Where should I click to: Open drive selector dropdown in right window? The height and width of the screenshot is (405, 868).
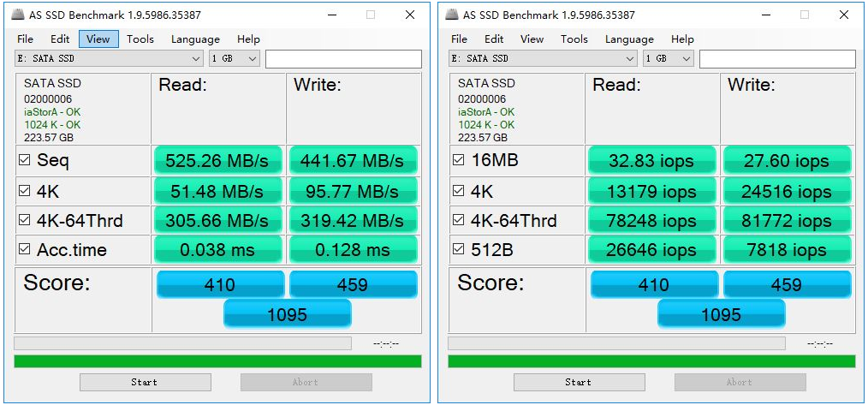pos(543,59)
